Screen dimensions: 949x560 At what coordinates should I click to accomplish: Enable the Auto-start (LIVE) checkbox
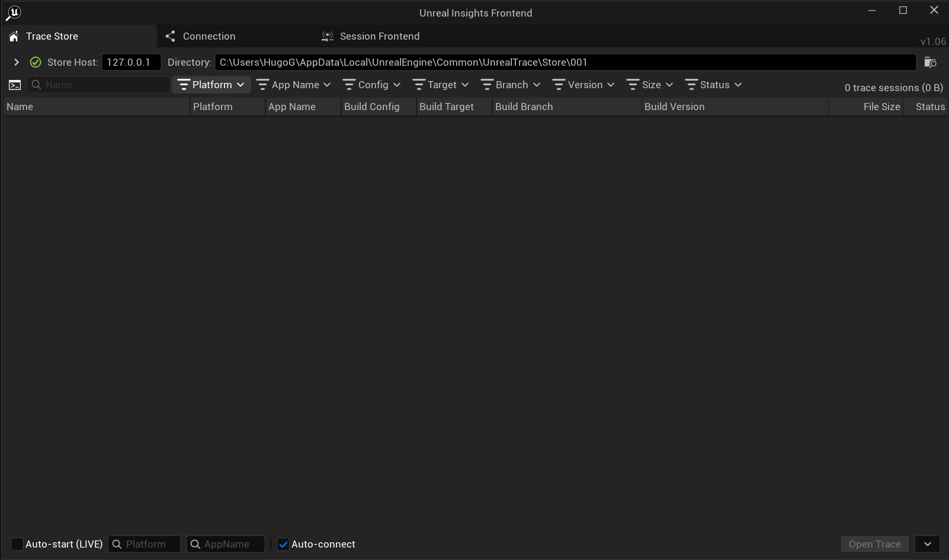(17, 544)
